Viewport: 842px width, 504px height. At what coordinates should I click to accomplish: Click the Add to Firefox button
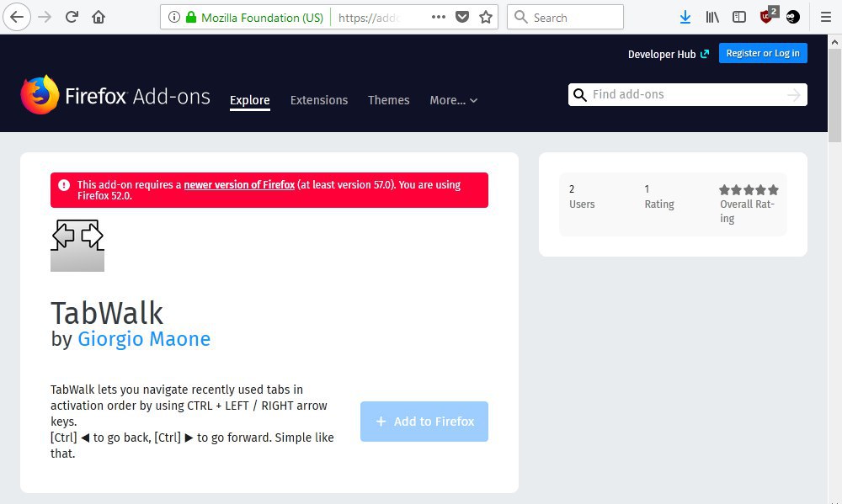(424, 422)
